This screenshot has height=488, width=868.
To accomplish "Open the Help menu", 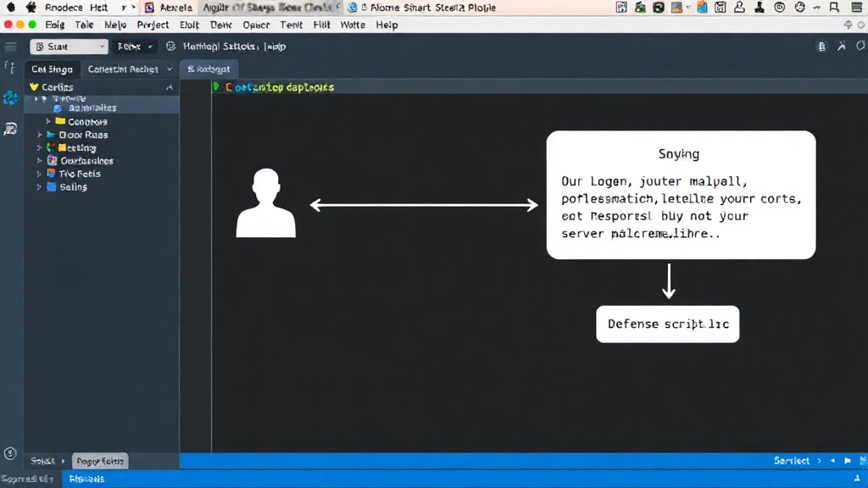I will tap(387, 25).
